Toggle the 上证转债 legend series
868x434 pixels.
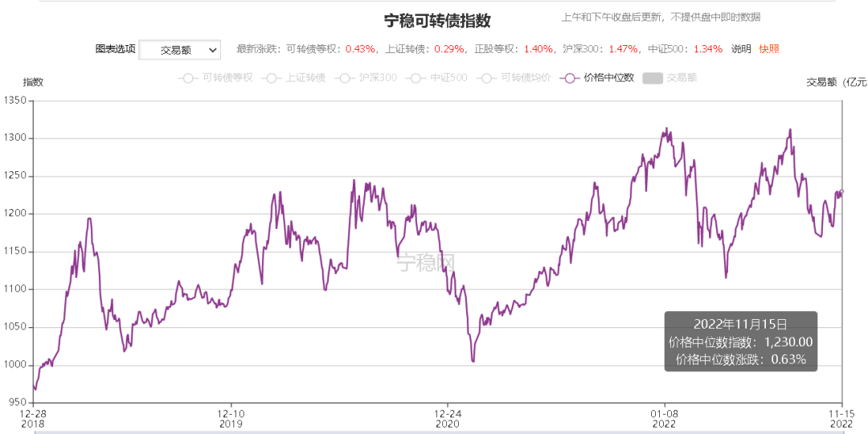(x=293, y=78)
